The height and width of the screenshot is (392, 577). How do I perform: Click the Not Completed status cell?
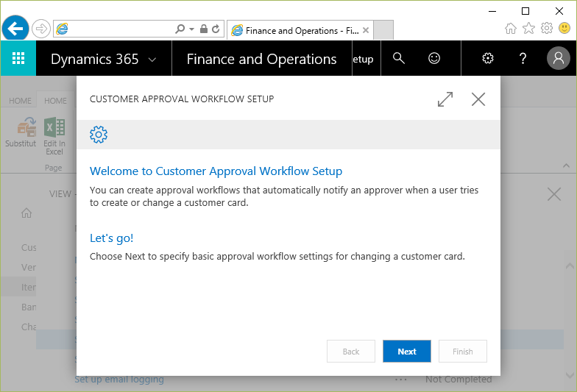pyautogui.click(x=459, y=379)
